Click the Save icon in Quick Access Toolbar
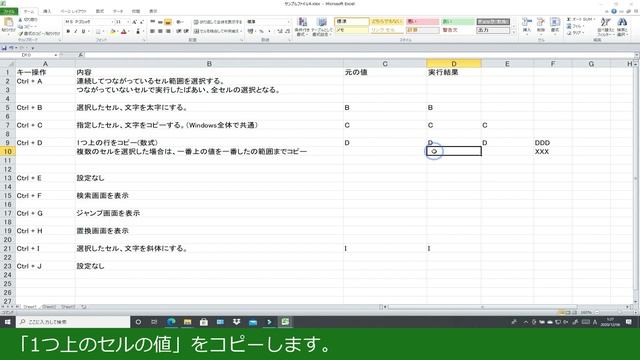 (4, 48)
